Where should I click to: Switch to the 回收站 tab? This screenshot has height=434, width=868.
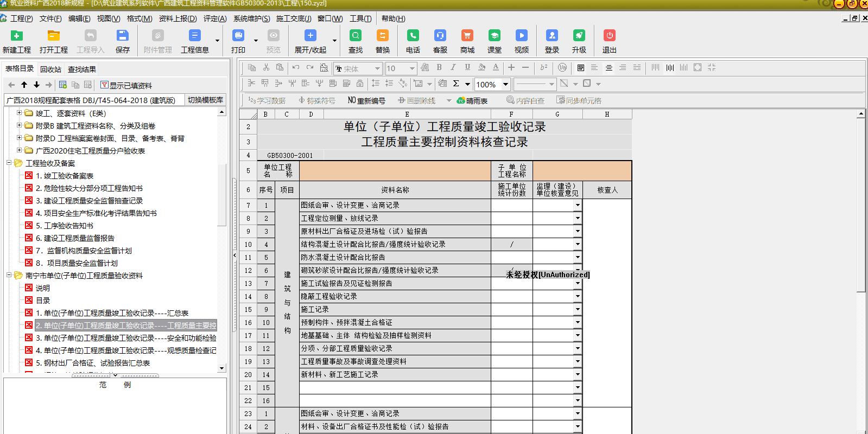click(x=50, y=69)
